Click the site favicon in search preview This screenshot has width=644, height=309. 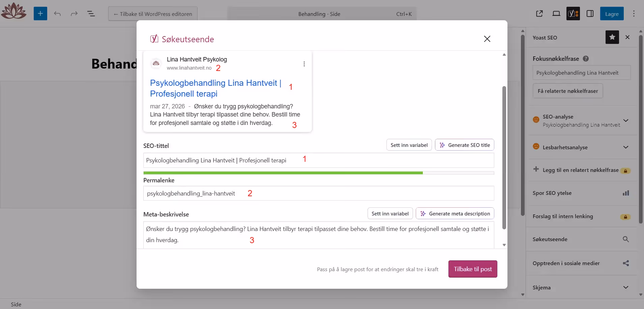pyautogui.click(x=156, y=63)
